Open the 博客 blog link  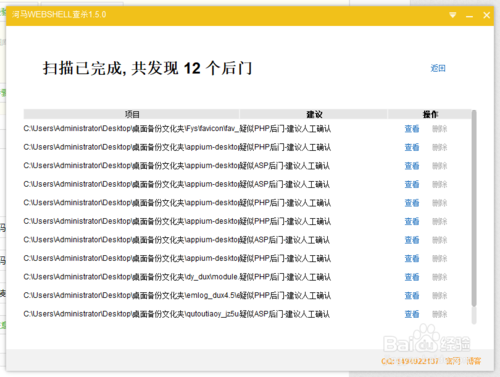474,361
